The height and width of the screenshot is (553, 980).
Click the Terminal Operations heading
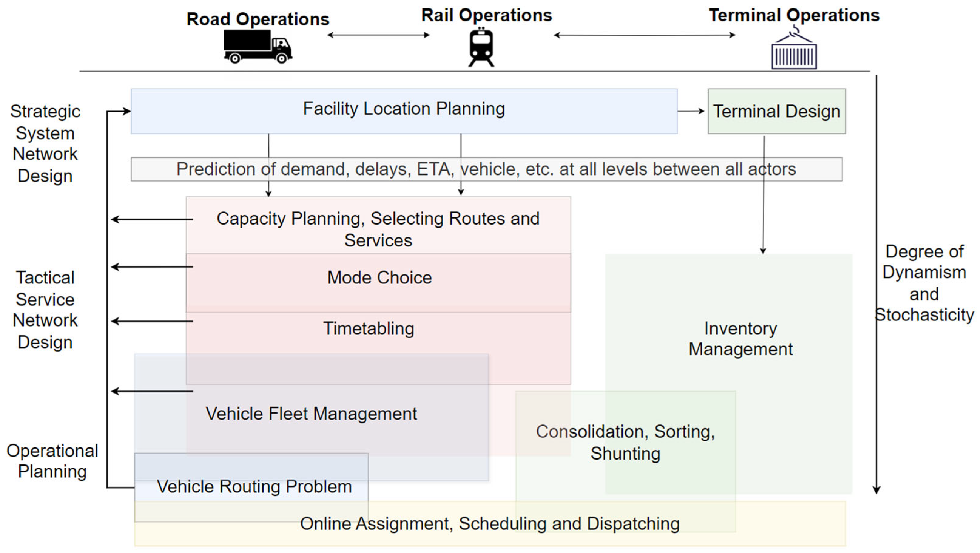pyautogui.click(x=794, y=15)
